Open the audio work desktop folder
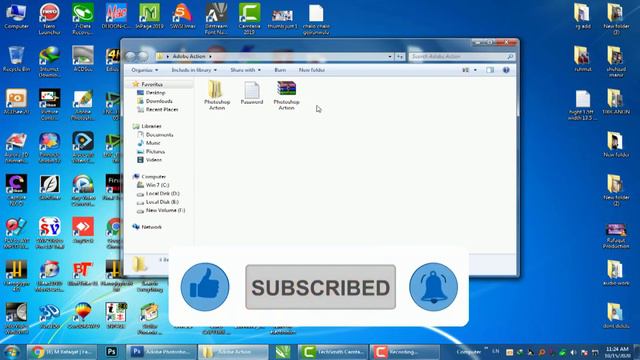Image resolution: width=640 pixels, height=360 pixels. coord(616,273)
